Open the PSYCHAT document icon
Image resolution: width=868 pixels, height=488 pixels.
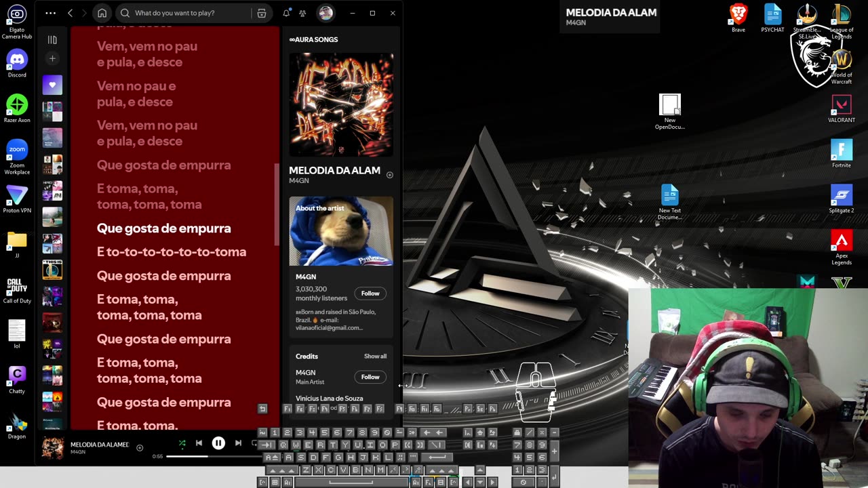point(772,18)
